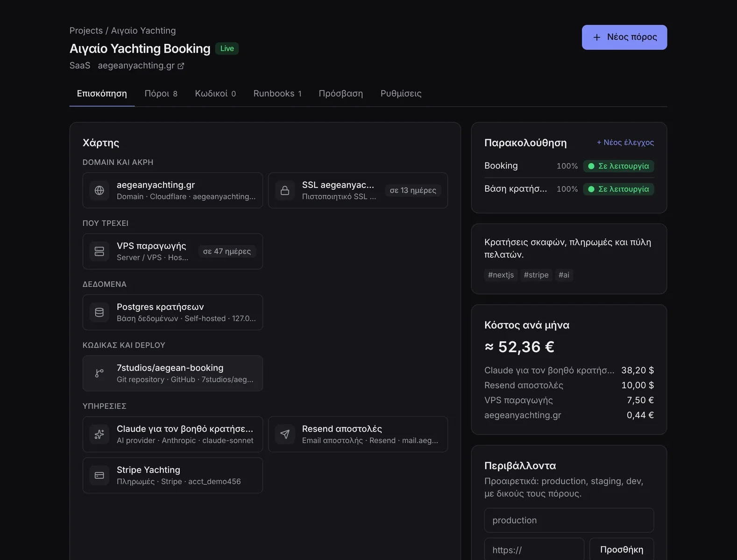Select the #stripe tag
737x560 pixels.
(536, 275)
